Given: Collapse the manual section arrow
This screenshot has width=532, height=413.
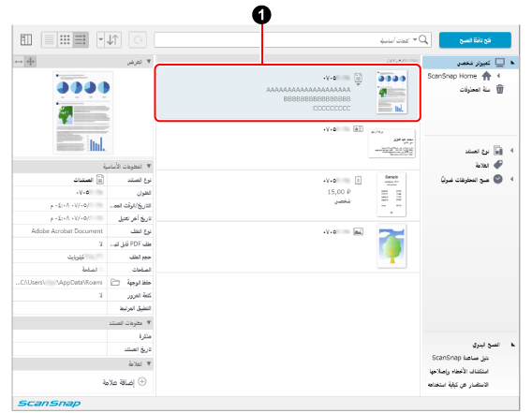Looking at the screenshot, I should click(x=512, y=345).
